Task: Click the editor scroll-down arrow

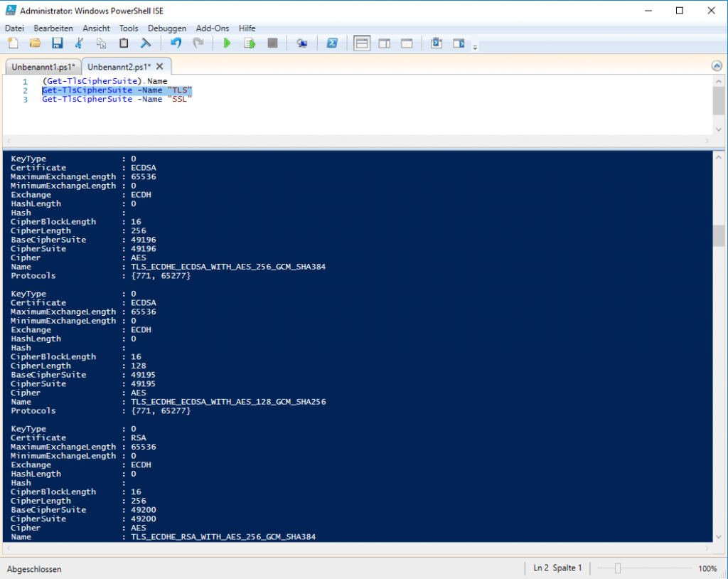Action: pos(718,129)
